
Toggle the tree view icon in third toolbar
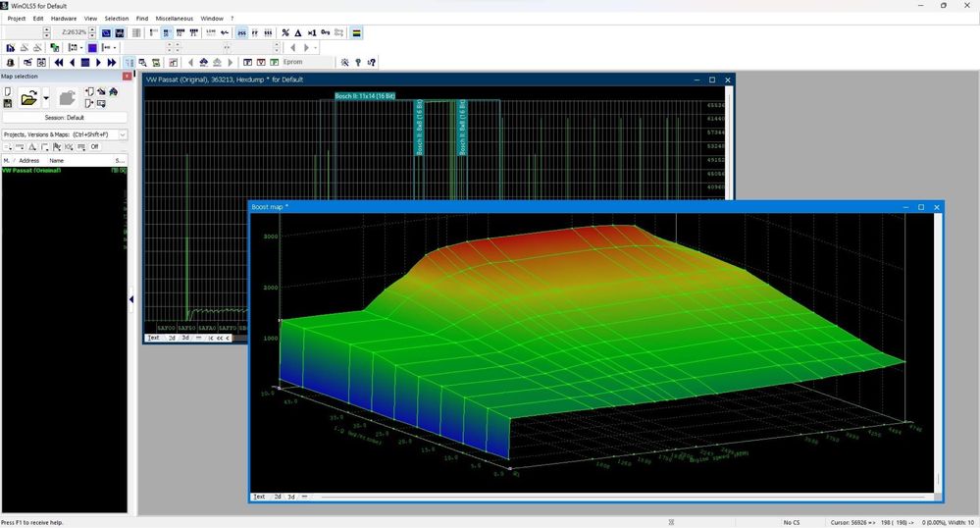[x=129, y=63]
